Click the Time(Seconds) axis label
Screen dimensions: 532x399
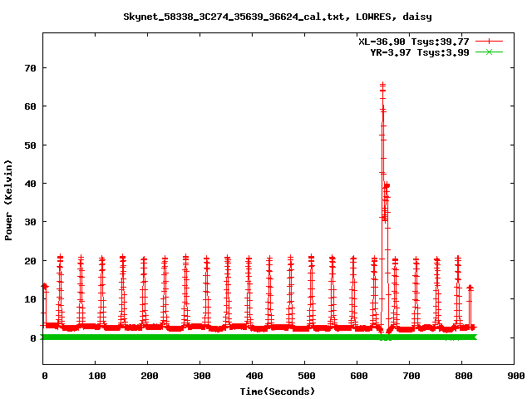point(277,392)
